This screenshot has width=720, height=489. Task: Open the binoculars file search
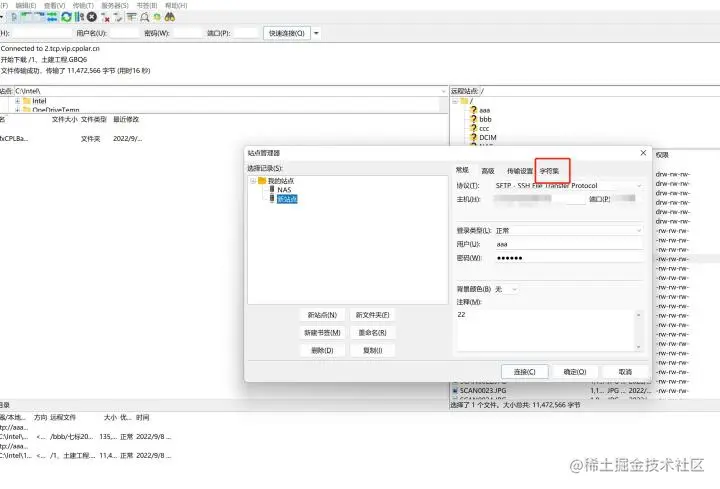coord(170,17)
